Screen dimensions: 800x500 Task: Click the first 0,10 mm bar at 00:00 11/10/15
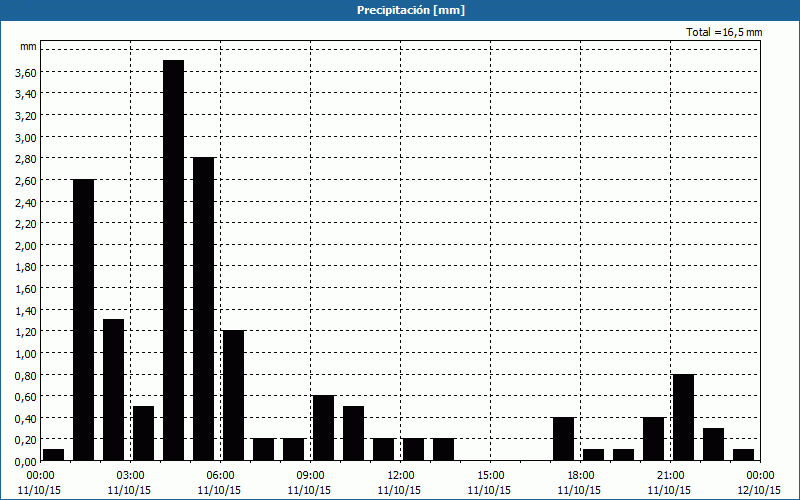(54, 455)
